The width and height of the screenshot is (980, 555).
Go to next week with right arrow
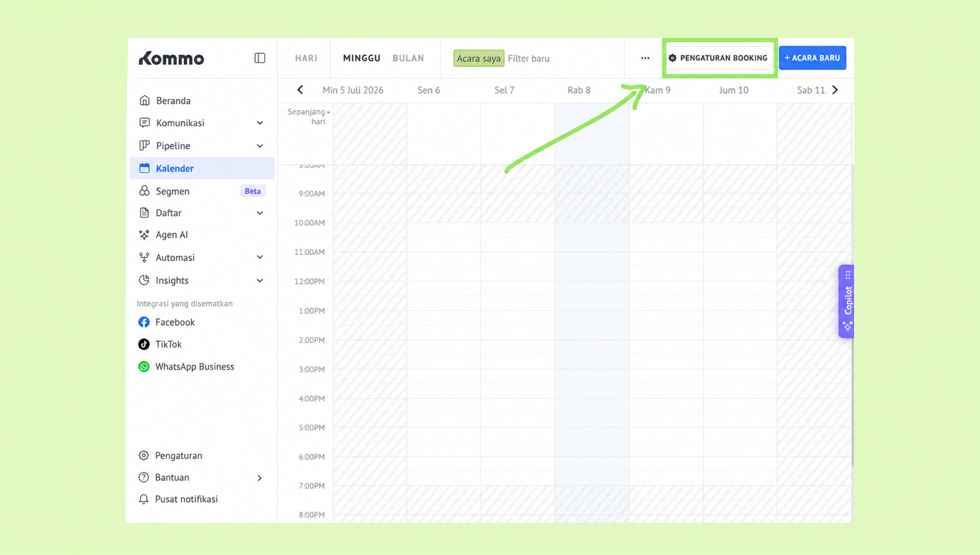point(835,90)
